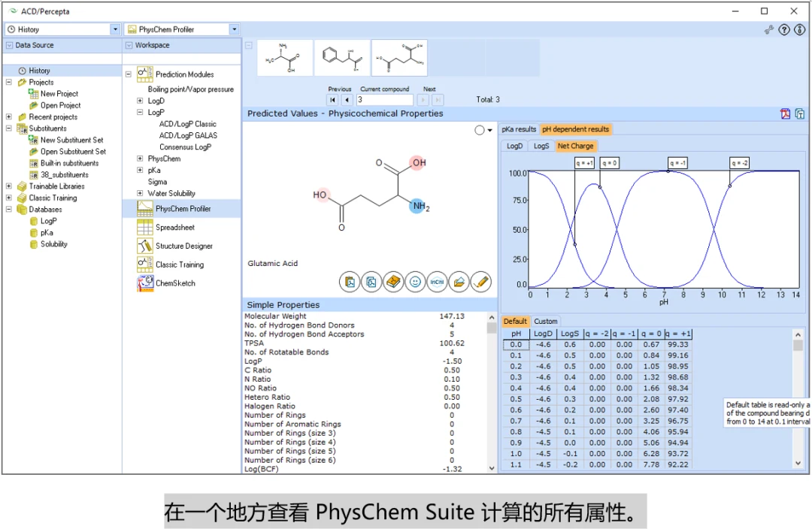Expand Recent projects in Data Source
The width and height of the screenshot is (812, 532).
coord(9,117)
